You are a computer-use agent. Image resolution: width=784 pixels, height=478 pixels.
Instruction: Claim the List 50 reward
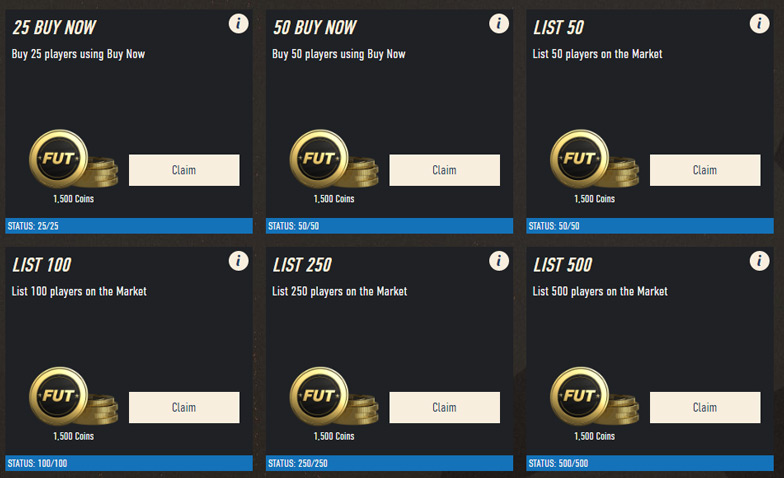pos(705,170)
